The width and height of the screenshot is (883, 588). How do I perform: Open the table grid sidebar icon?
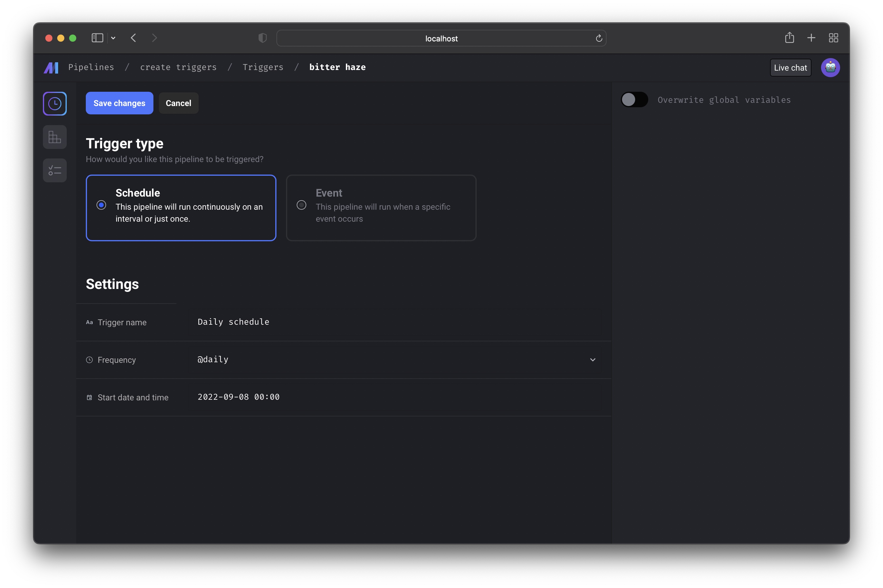55,137
